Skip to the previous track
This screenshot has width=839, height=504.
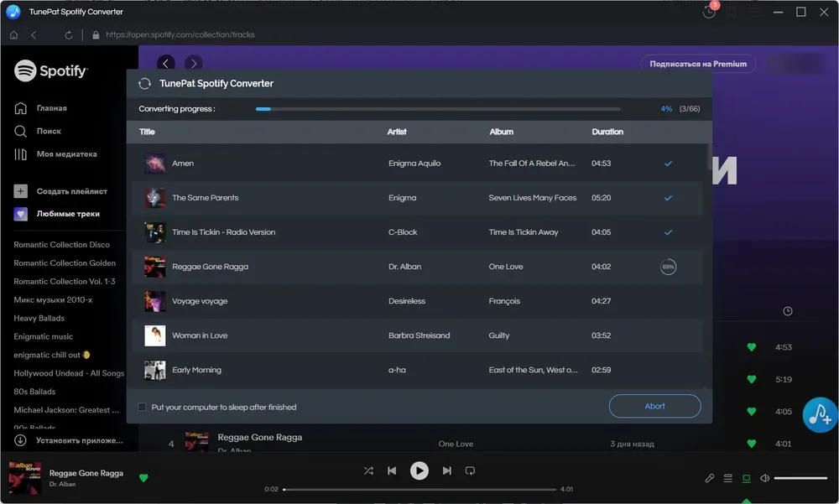392,470
